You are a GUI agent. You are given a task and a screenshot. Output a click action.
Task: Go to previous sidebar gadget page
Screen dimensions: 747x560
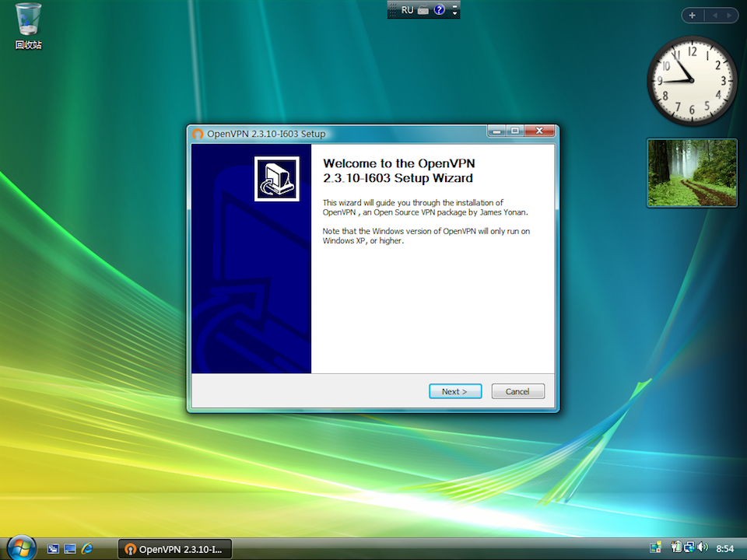coord(714,16)
